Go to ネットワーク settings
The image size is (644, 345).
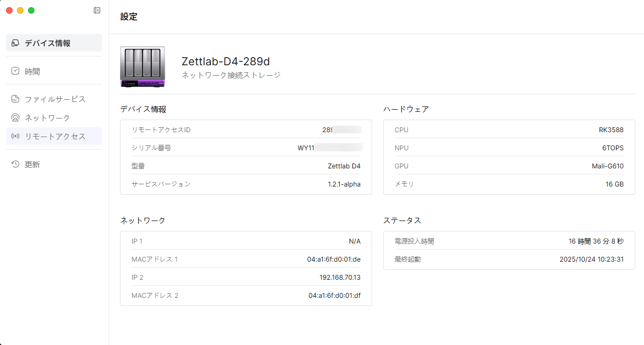(47, 118)
